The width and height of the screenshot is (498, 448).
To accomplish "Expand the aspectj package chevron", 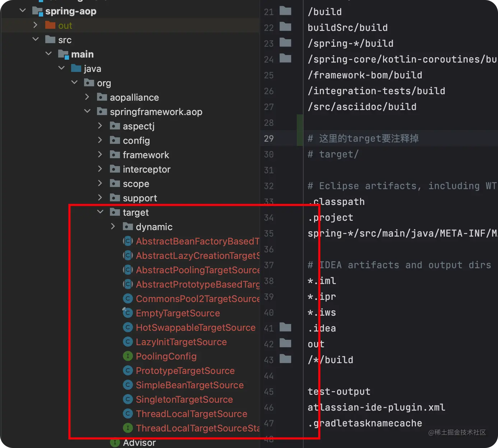I will click(x=100, y=126).
